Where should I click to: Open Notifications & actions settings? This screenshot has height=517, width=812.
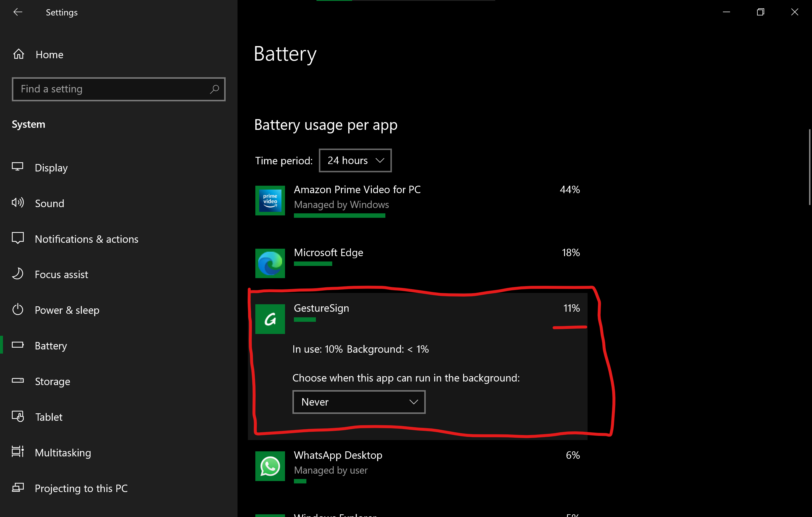[87, 239]
